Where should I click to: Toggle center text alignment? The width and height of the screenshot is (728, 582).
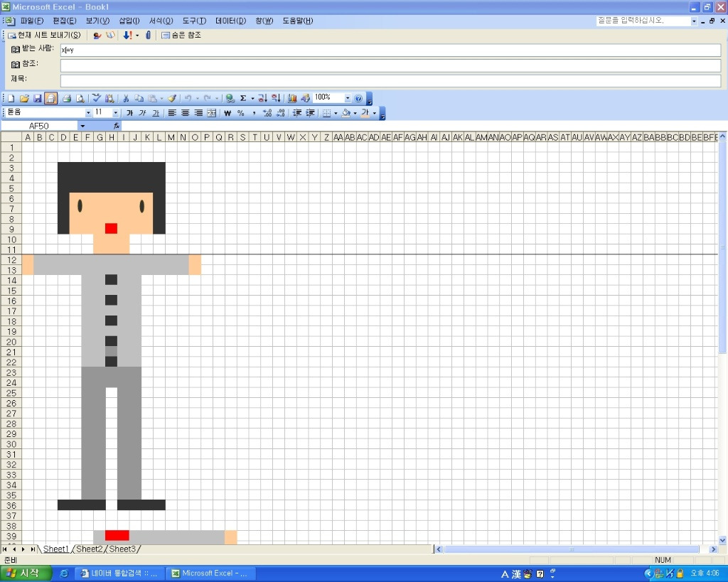coord(185,113)
